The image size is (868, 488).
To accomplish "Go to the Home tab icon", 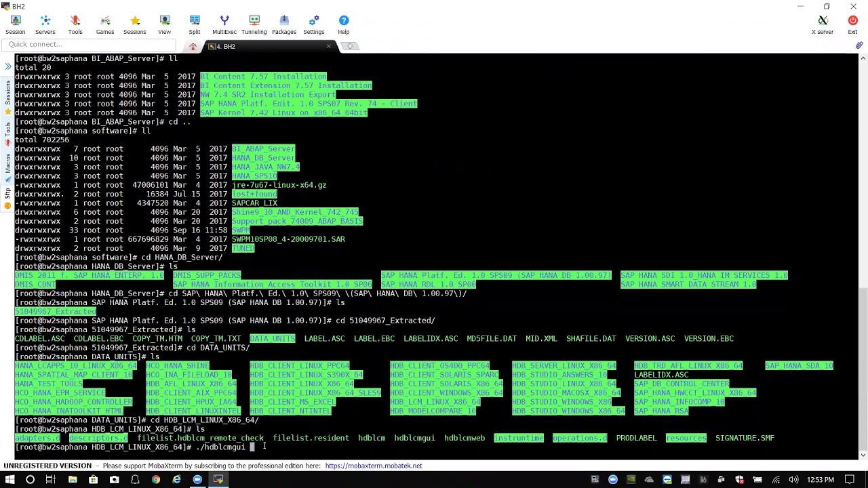I will (193, 46).
